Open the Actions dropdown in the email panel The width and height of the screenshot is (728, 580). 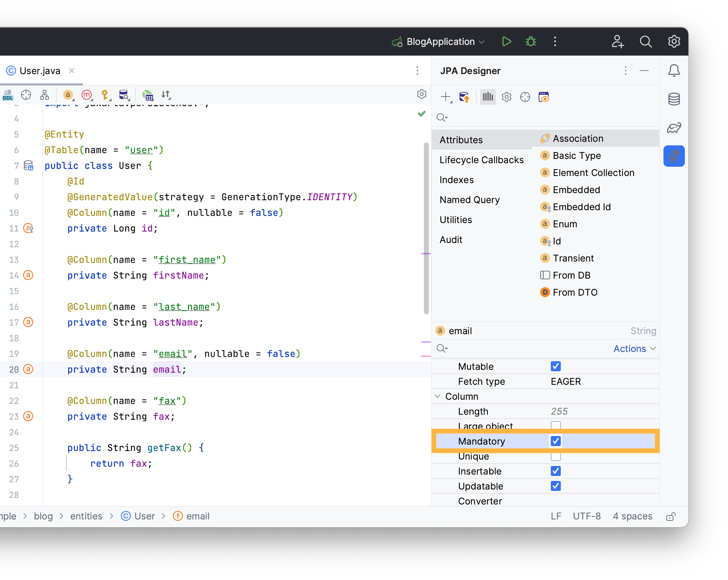634,348
